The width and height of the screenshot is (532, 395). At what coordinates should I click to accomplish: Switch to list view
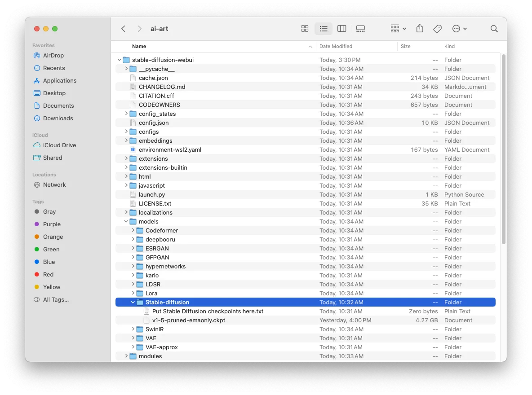pyautogui.click(x=324, y=29)
